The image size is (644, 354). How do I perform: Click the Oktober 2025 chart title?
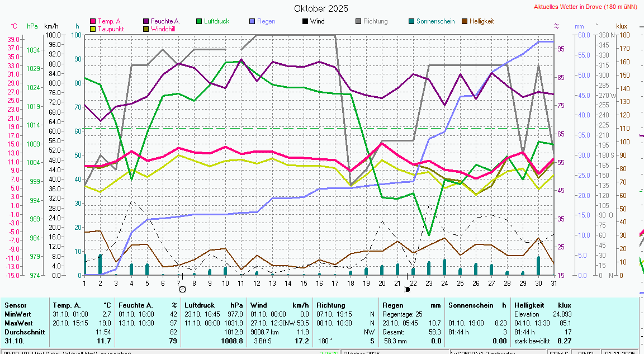(x=321, y=8)
